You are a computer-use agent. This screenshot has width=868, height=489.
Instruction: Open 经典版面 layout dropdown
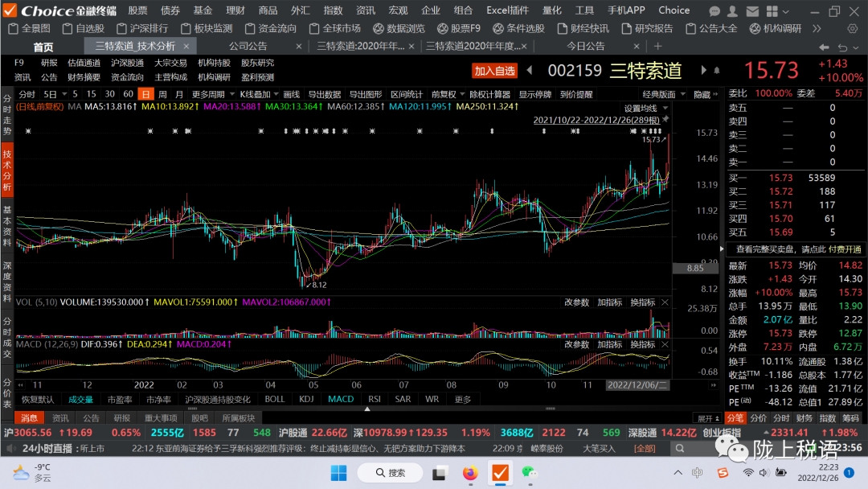coord(664,95)
